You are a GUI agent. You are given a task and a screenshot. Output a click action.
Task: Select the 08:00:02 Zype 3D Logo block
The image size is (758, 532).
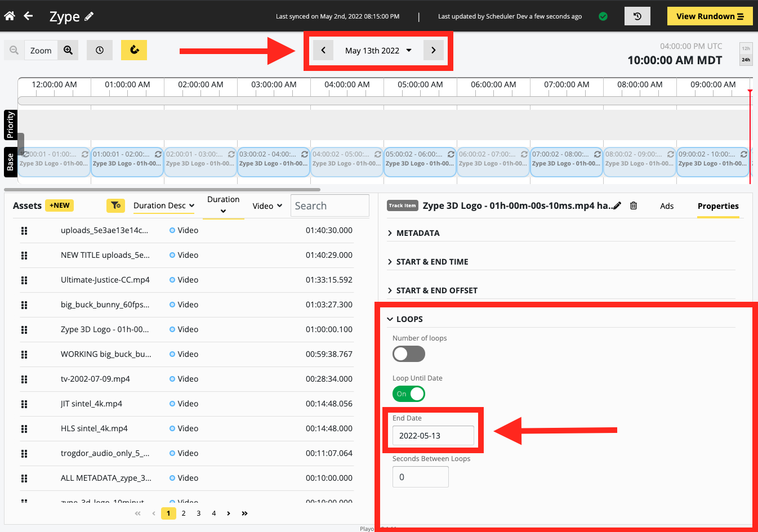tap(640, 162)
